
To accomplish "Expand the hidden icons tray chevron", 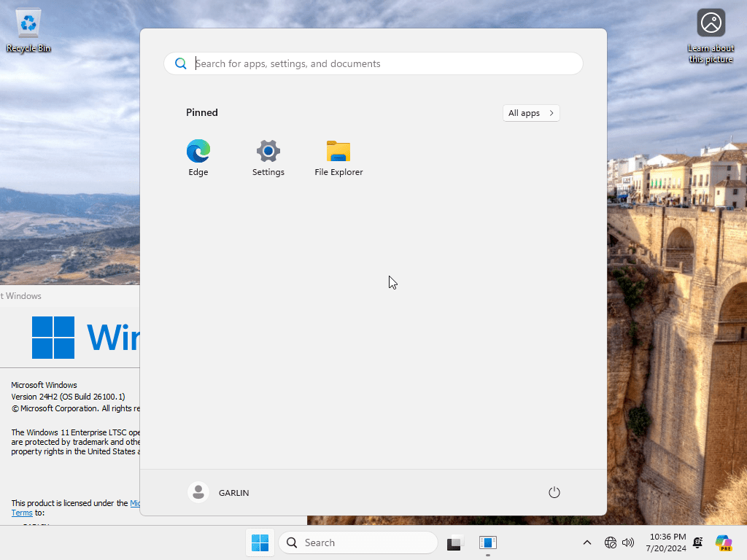I will pos(587,542).
